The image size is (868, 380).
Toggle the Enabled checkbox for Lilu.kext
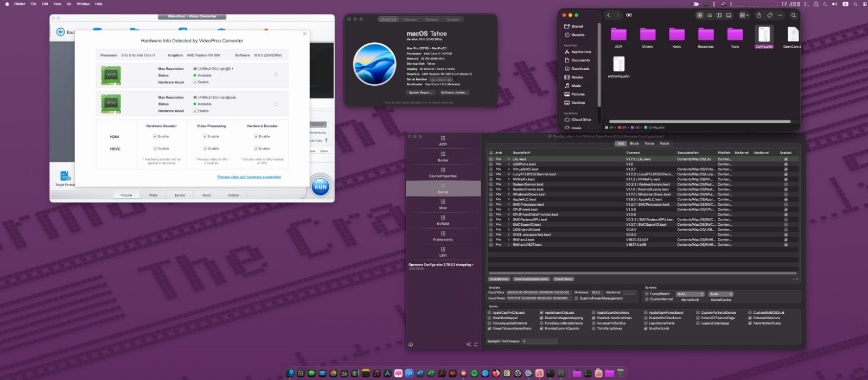[x=786, y=159]
